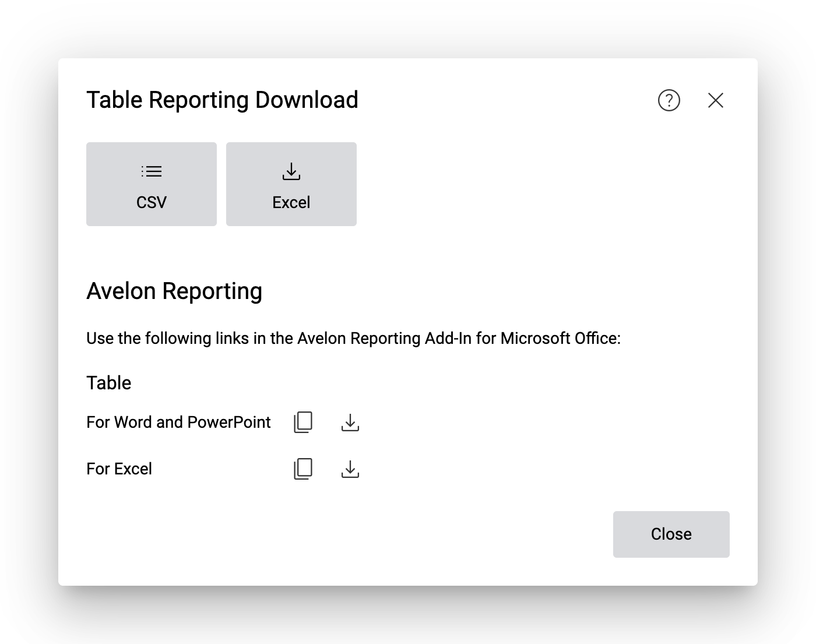Click the For Word and PowerPoint label
Screen dimensions: 816x644
point(178,422)
